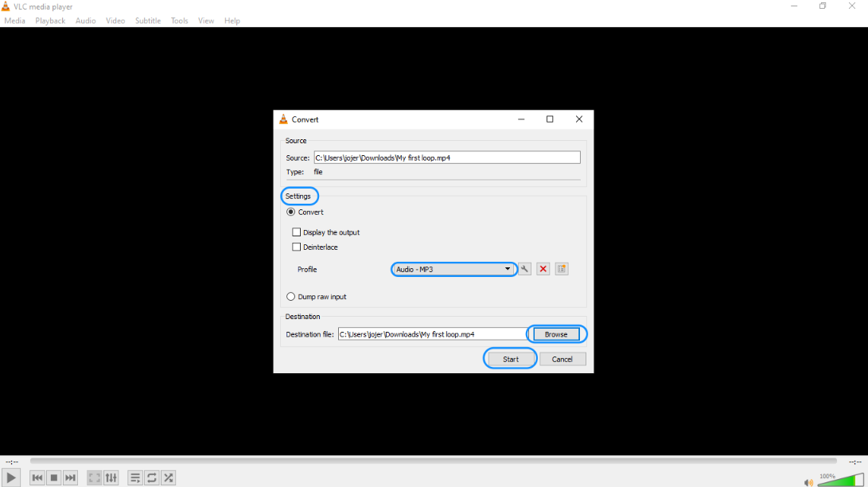Open the Audio menu
Viewport: 868px width, 487px height.
86,21
